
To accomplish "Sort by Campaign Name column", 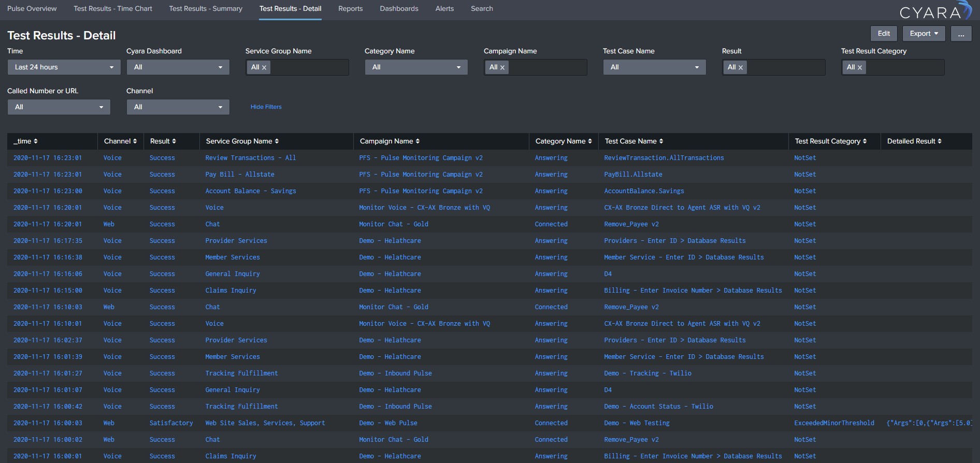I will pos(390,141).
